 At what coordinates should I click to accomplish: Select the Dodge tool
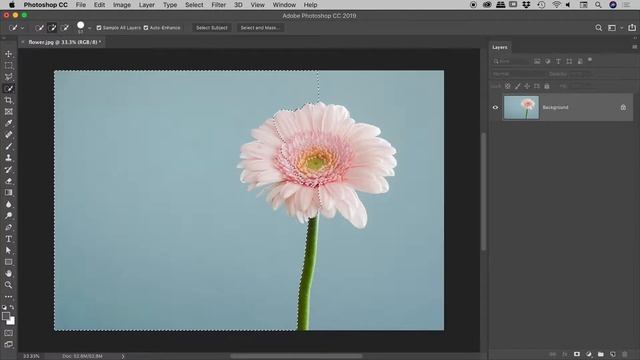point(9,216)
